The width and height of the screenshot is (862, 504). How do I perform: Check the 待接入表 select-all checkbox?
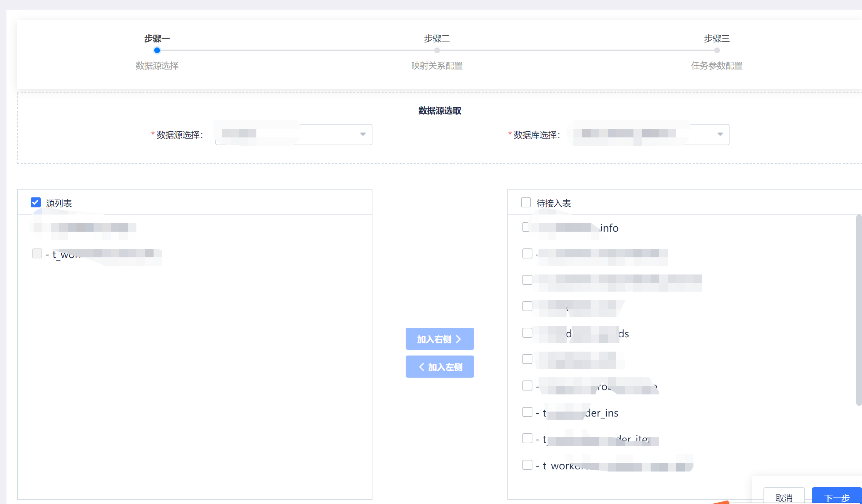(x=526, y=202)
